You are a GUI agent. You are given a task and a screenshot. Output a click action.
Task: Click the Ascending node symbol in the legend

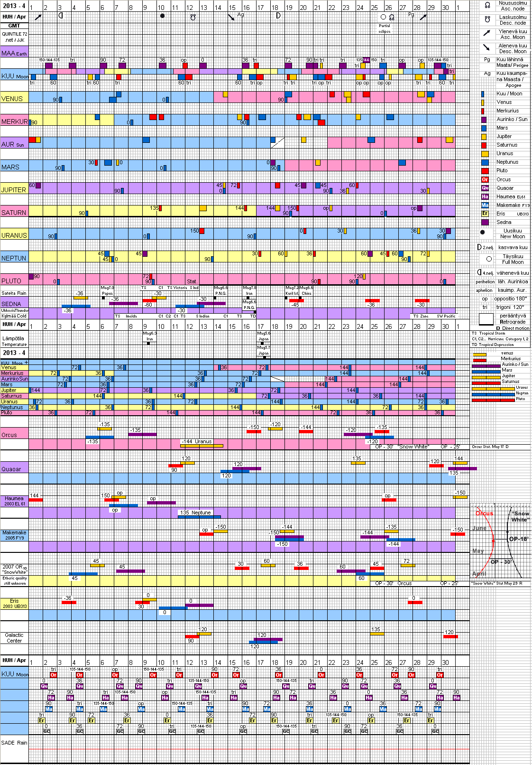487,5
